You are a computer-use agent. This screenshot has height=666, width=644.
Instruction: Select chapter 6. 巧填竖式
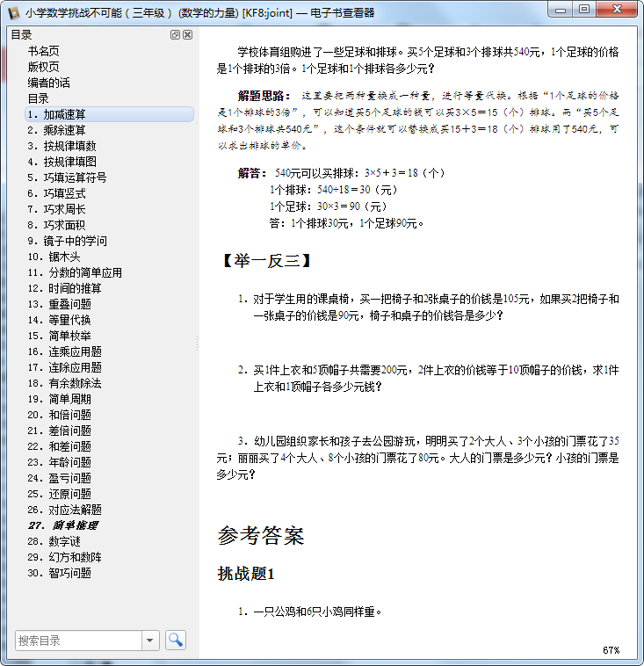(x=56, y=193)
